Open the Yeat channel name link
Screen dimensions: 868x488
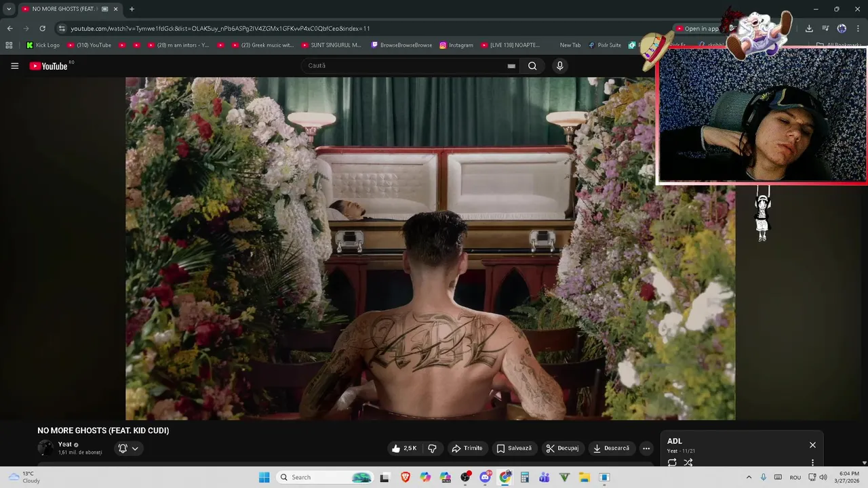[x=65, y=445]
